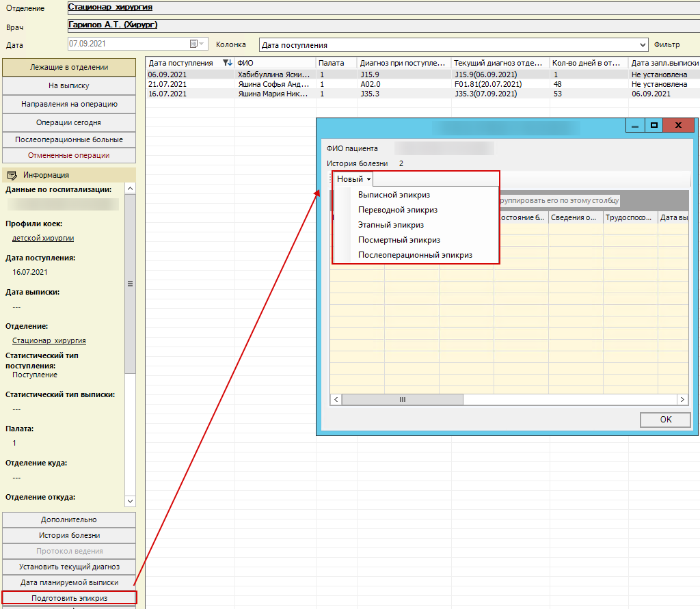Screen dimensions: 700x609
Task: Click the horizontal scrollbar thumb in dialog
Action: [402, 400]
